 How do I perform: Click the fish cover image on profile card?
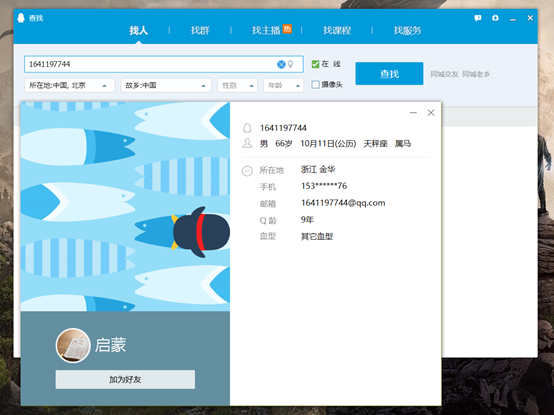pyautogui.click(x=125, y=207)
